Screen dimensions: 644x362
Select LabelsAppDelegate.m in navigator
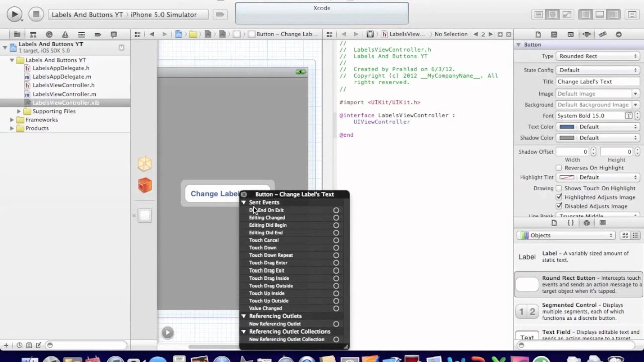(62, 77)
